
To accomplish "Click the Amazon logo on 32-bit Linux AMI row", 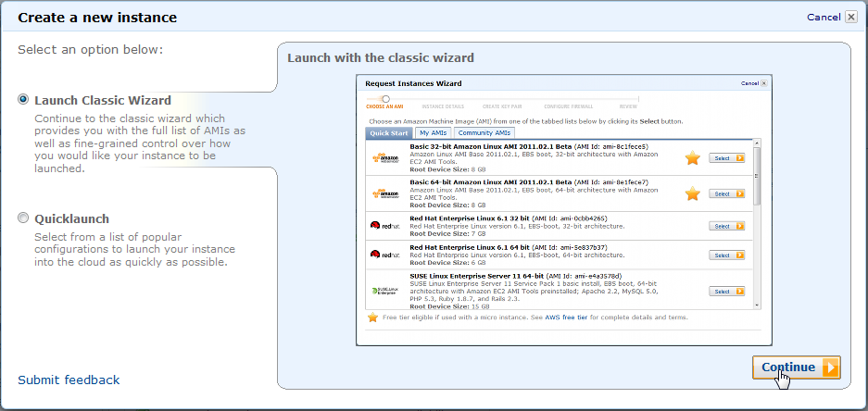I will pyautogui.click(x=385, y=158).
